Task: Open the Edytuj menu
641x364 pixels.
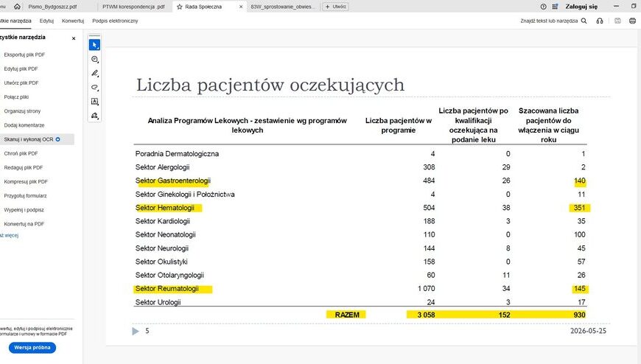Action: click(x=46, y=21)
